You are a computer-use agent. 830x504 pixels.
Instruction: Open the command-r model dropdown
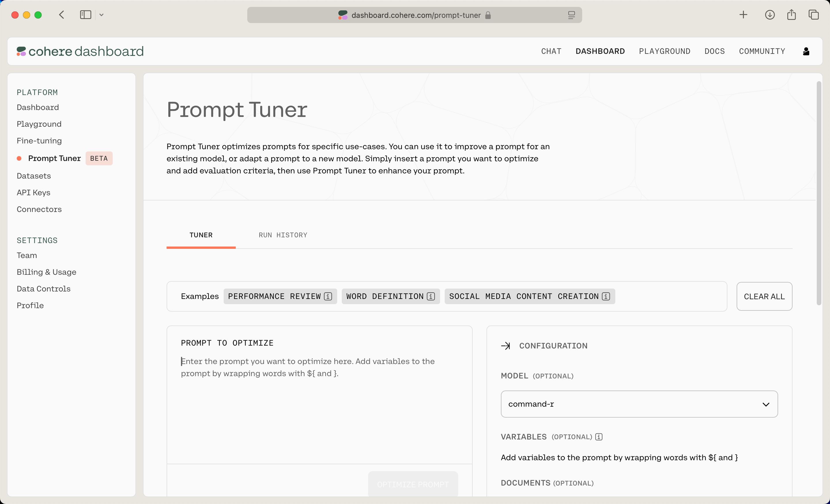(x=639, y=404)
